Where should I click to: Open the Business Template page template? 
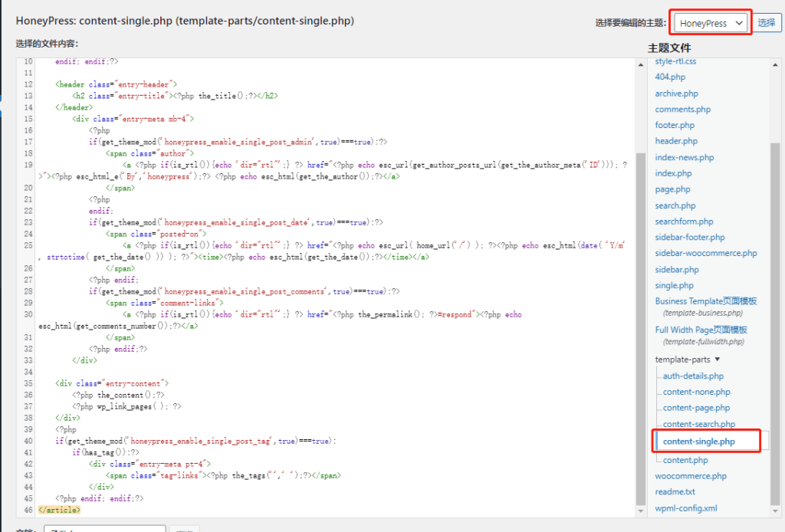(705, 301)
